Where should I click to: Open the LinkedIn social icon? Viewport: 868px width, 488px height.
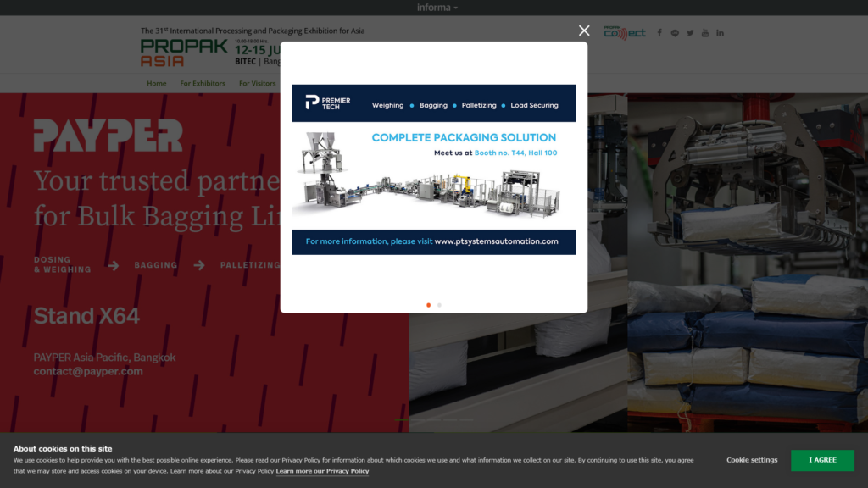point(720,33)
